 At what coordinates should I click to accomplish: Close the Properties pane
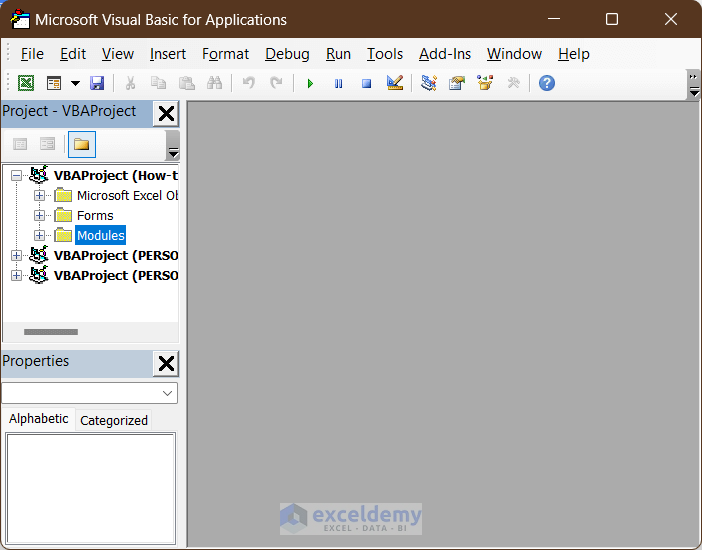click(x=166, y=364)
